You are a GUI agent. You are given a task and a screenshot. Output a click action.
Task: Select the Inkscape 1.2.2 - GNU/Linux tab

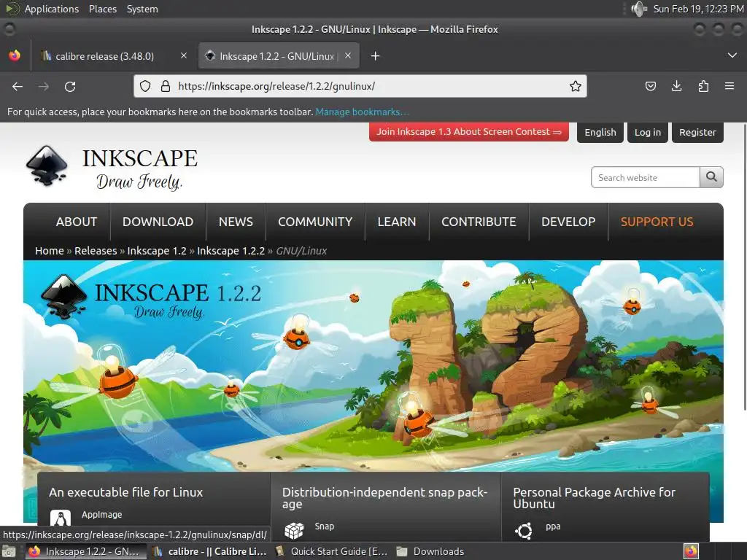click(x=279, y=56)
